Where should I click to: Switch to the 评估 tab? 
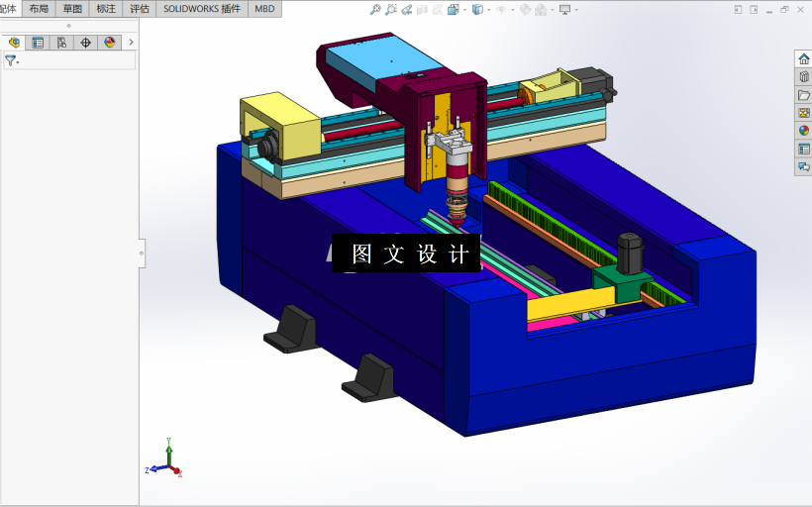(140, 9)
